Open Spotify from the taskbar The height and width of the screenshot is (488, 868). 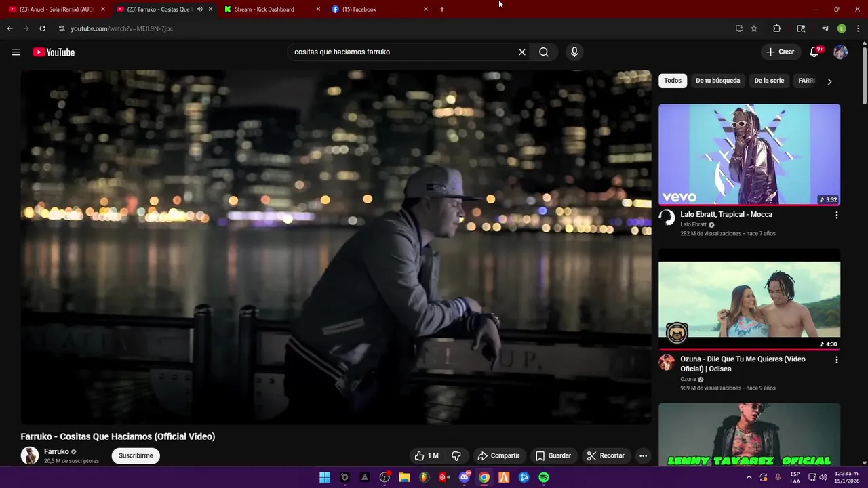coord(544,477)
